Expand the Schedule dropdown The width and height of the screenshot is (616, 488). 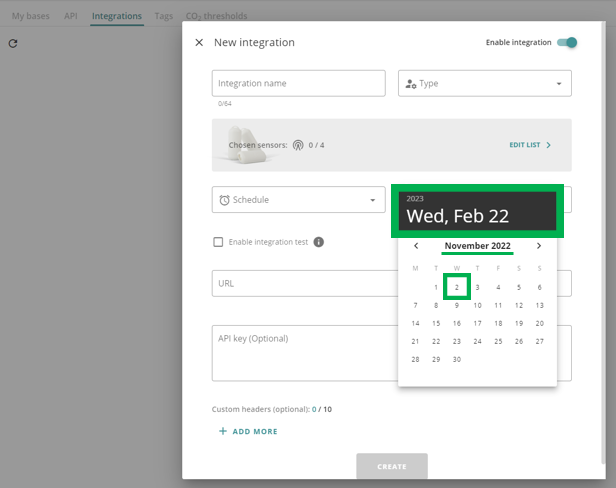click(298, 200)
